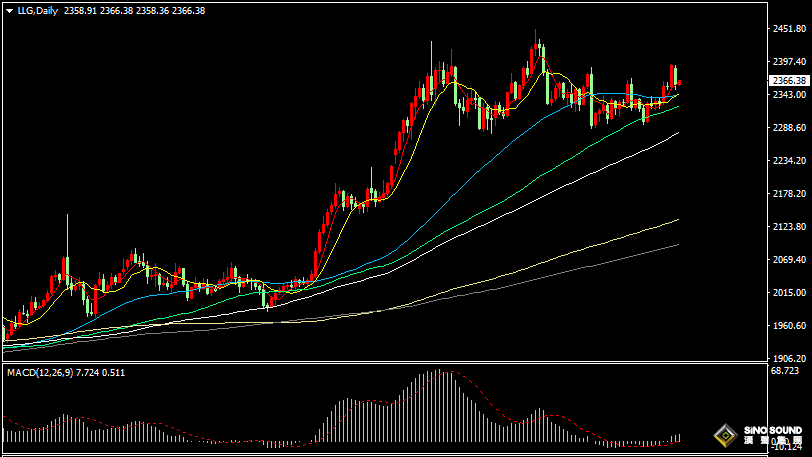Click the 2234.20 price axis label
This screenshot has height=457, width=812.
point(787,161)
